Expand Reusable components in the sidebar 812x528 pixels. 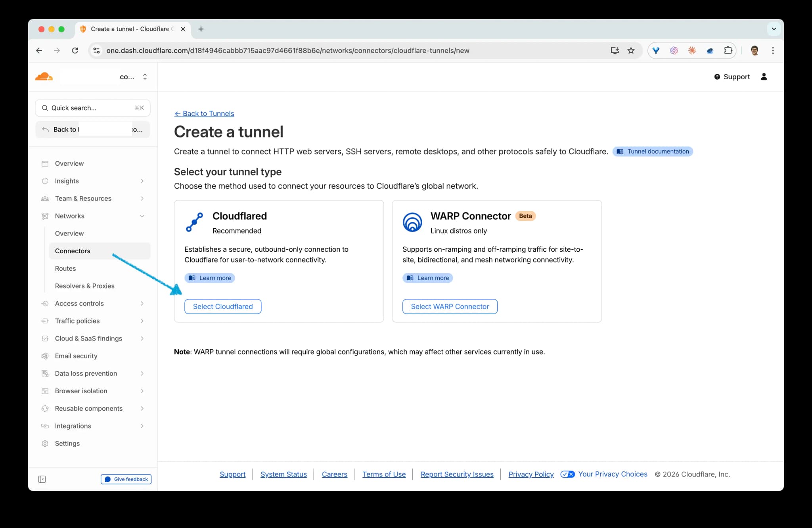(x=142, y=408)
